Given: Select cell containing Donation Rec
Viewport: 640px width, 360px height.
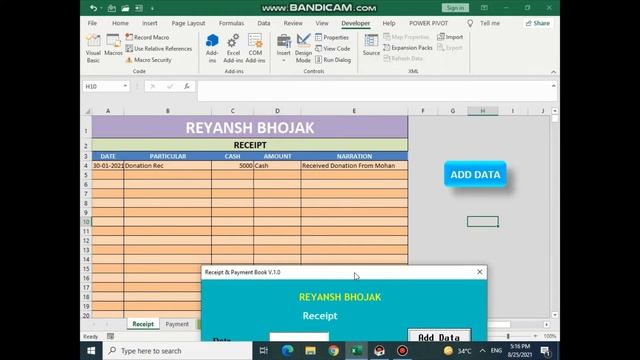Looking at the screenshot, I should coord(167,166).
